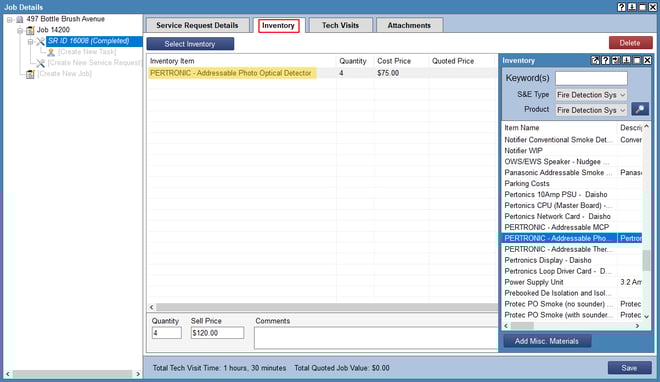
Task: Switch to the Service Request Details tab
Action: 197,25
